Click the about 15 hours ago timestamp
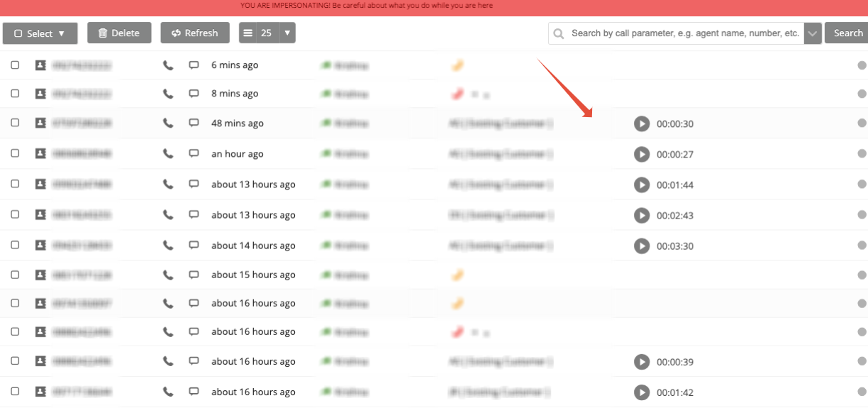Image resolution: width=868 pixels, height=408 pixels. (x=253, y=275)
